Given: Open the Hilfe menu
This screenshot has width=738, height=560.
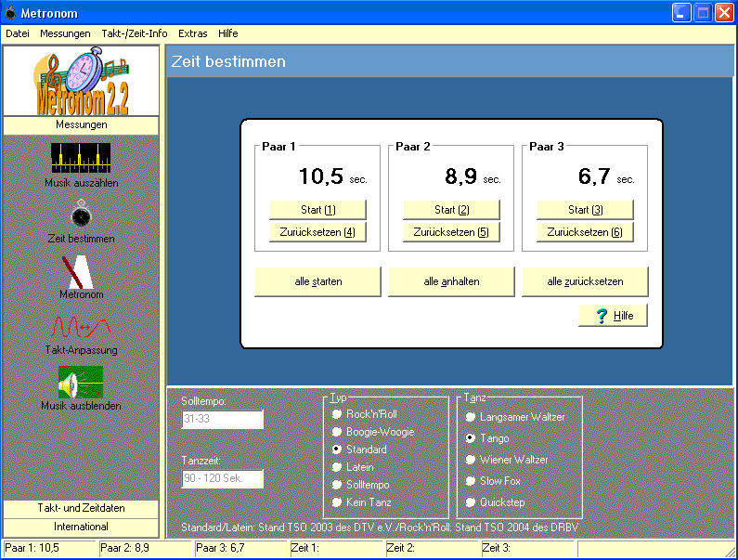Looking at the screenshot, I should point(227,33).
